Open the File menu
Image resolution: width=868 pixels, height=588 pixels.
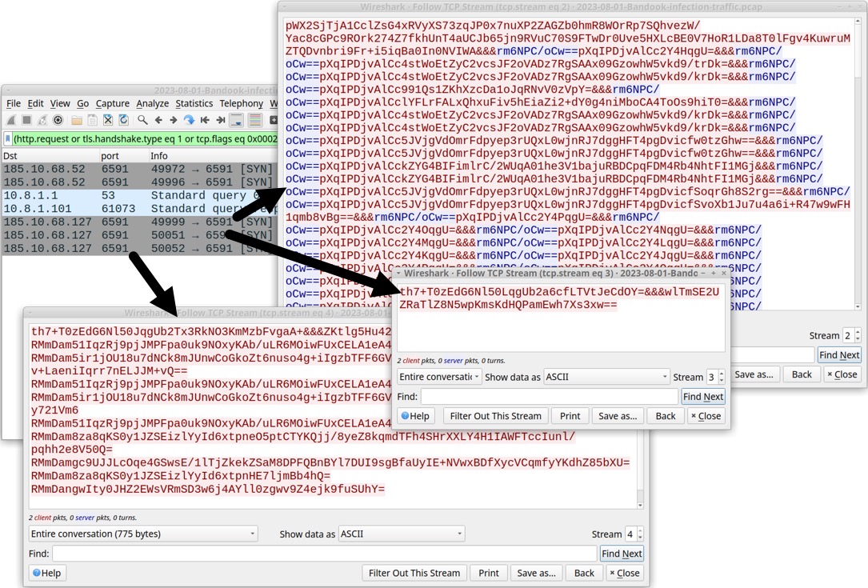tap(14, 103)
